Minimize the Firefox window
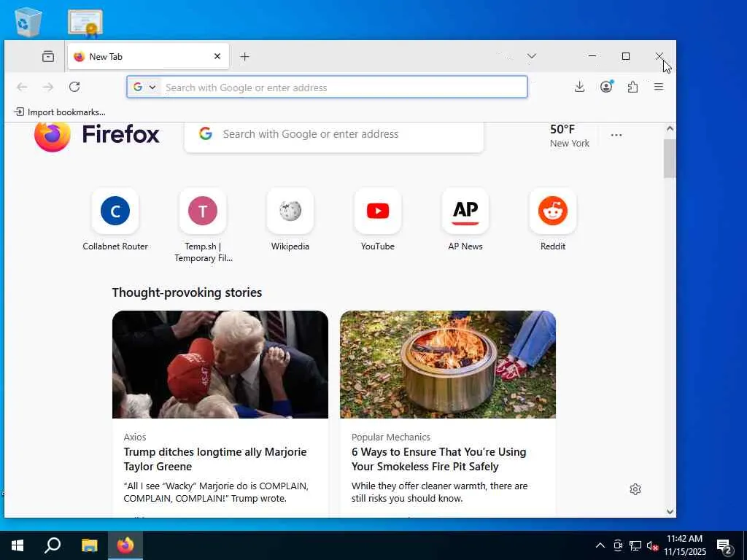This screenshot has height=560, width=747. (x=592, y=56)
